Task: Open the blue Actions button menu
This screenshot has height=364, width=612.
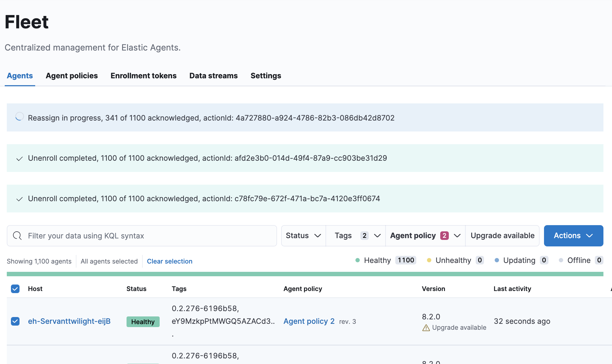Action: point(573,235)
